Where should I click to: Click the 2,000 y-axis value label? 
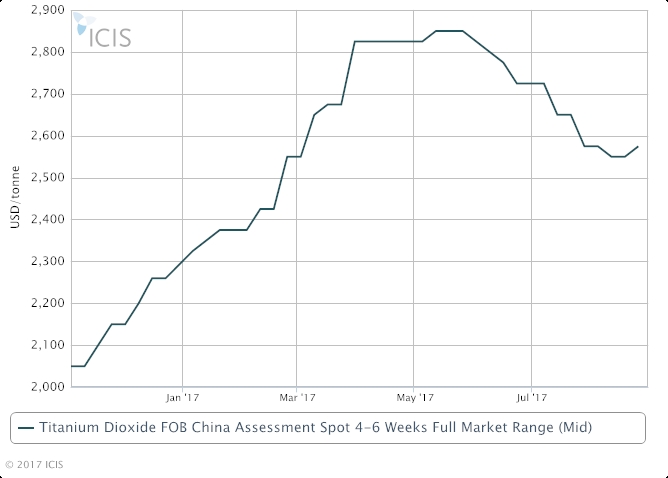[49, 387]
